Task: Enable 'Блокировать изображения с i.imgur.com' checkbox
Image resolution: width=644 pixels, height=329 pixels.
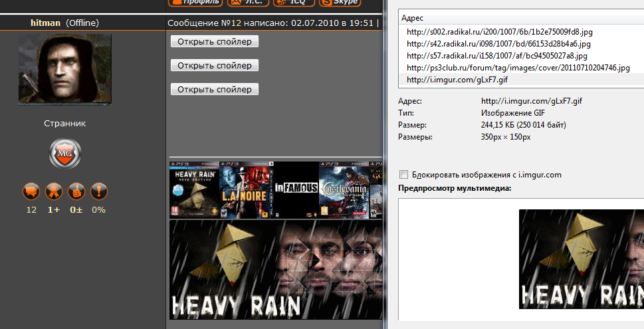Action: pyautogui.click(x=403, y=175)
